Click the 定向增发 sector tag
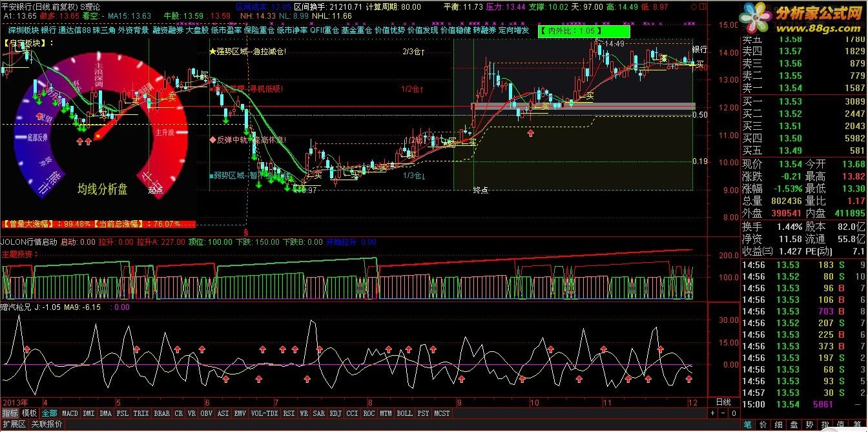 coord(514,30)
